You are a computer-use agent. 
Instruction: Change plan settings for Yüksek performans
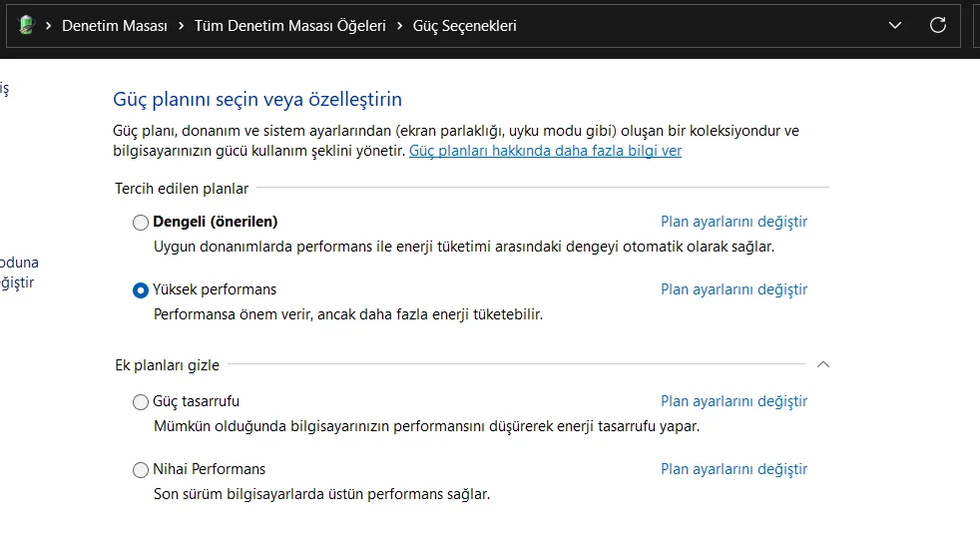point(734,289)
